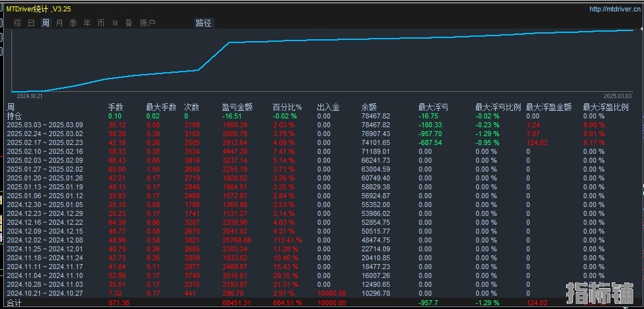Click the 最大浮亏比例 column header
The image size is (644, 309).
click(x=498, y=107)
